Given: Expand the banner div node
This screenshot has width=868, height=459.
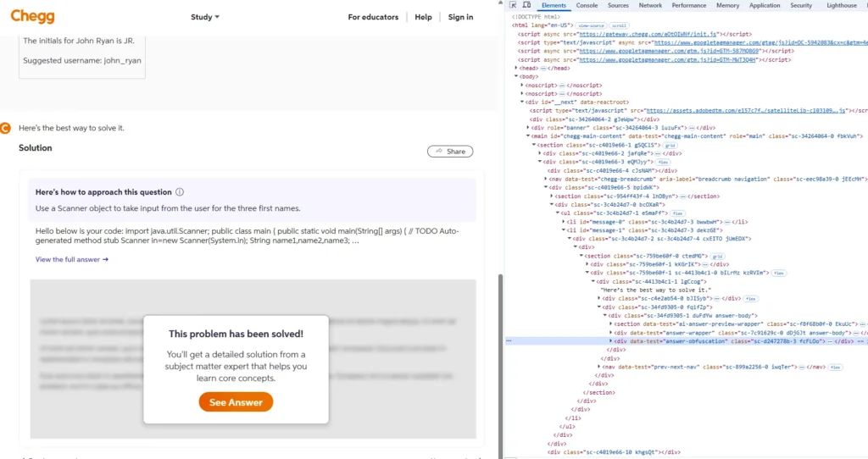Looking at the screenshot, I should (527, 128).
